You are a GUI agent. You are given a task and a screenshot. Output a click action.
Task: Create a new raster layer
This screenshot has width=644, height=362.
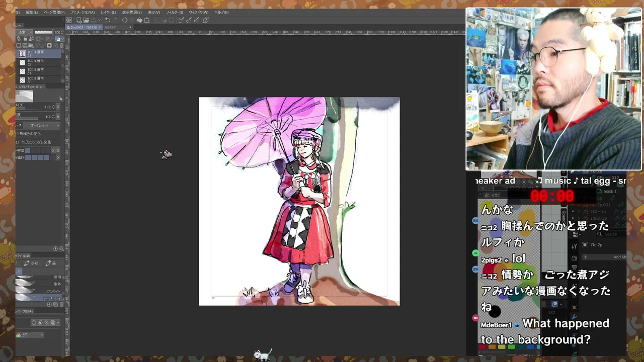tap(19, 46)
